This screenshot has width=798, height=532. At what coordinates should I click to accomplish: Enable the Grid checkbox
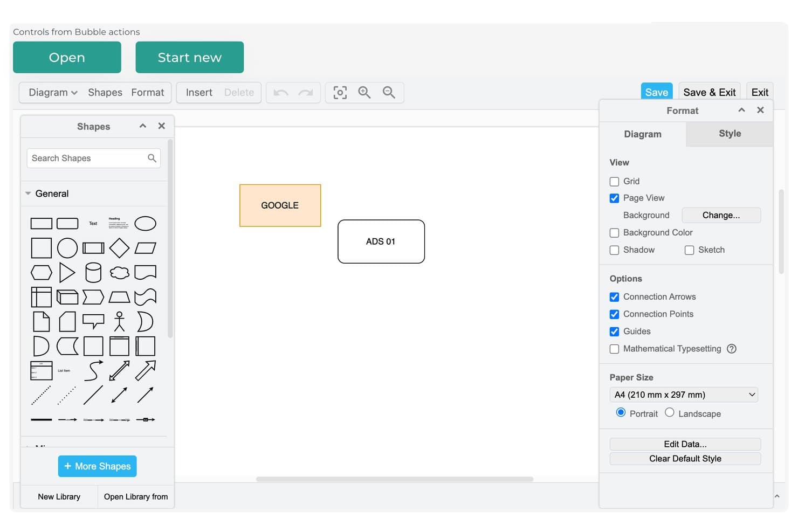click(x=614, y=182)
